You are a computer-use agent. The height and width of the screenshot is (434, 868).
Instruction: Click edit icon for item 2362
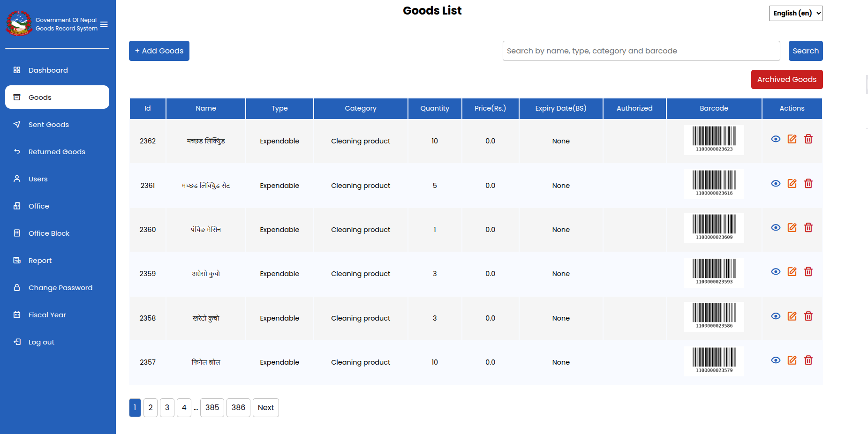coord(792,139)
